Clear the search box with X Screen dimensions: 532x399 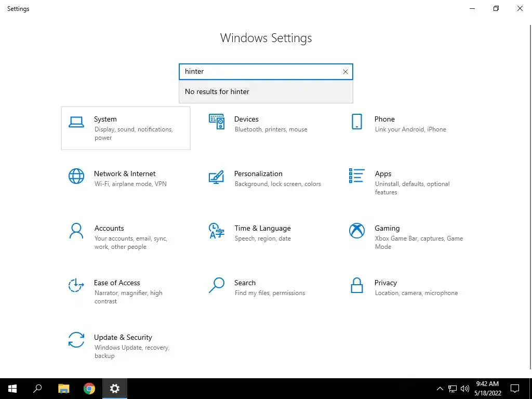[345, 72]
